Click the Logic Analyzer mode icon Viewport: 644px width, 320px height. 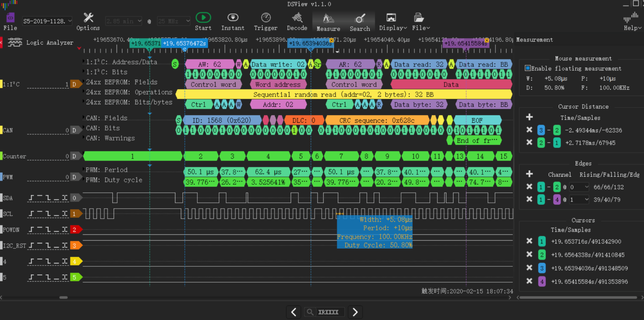coord(15,42)
